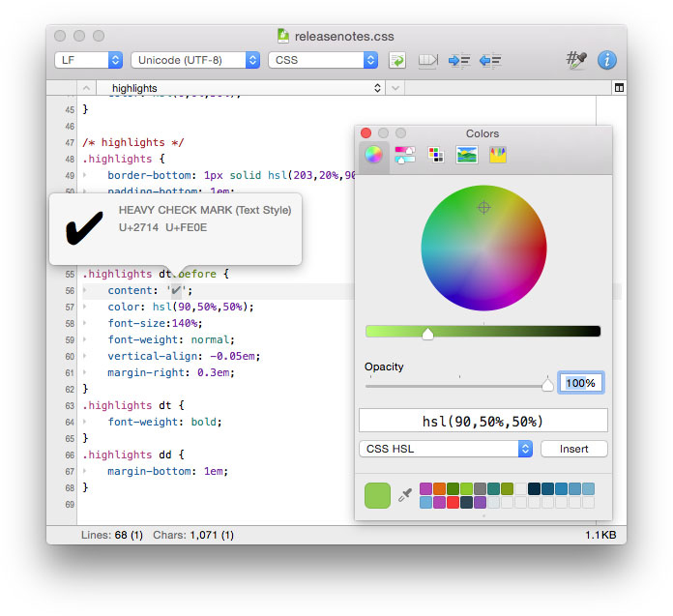Select the lime green saved swatch
Image resolution: width=673 pixels, height=616 pixels.
point(466,488)
